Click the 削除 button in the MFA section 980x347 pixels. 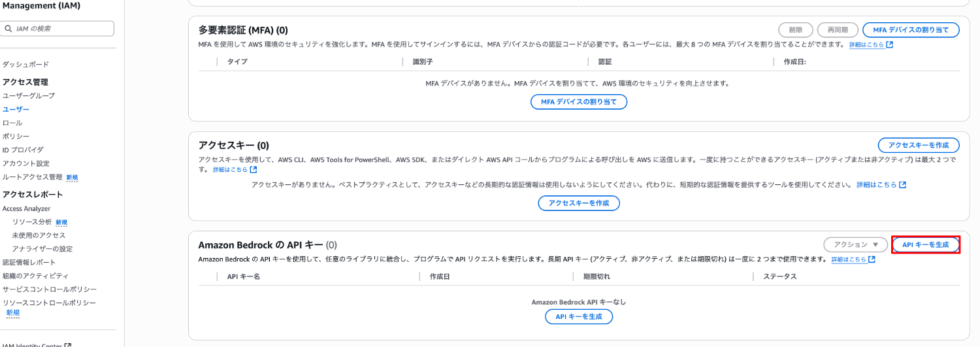(x=796, y=29)
